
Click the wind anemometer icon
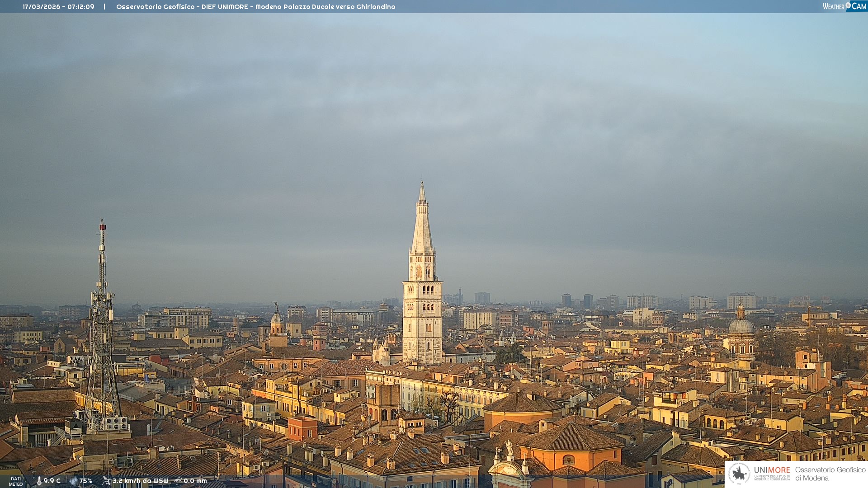pos(106,481)
